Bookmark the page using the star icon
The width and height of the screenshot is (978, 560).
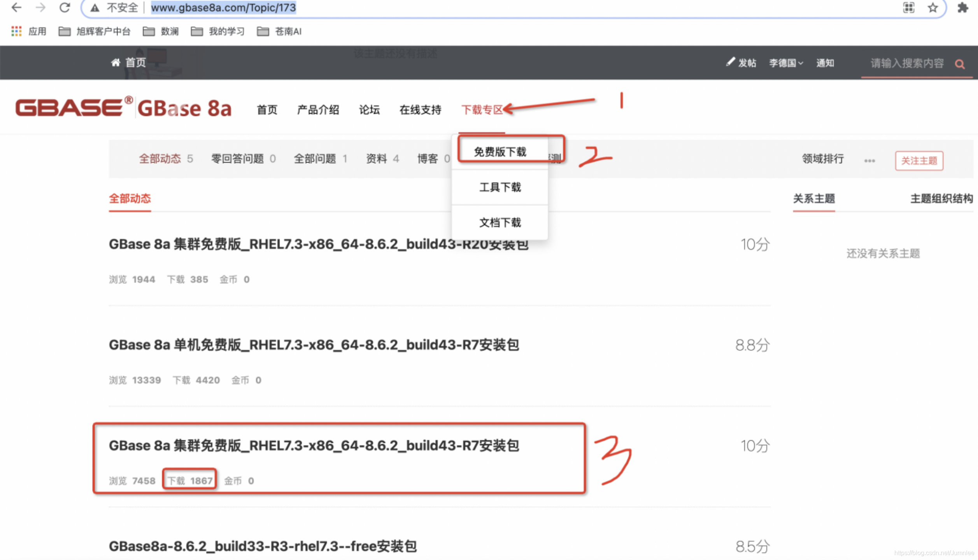coord(932,8)
